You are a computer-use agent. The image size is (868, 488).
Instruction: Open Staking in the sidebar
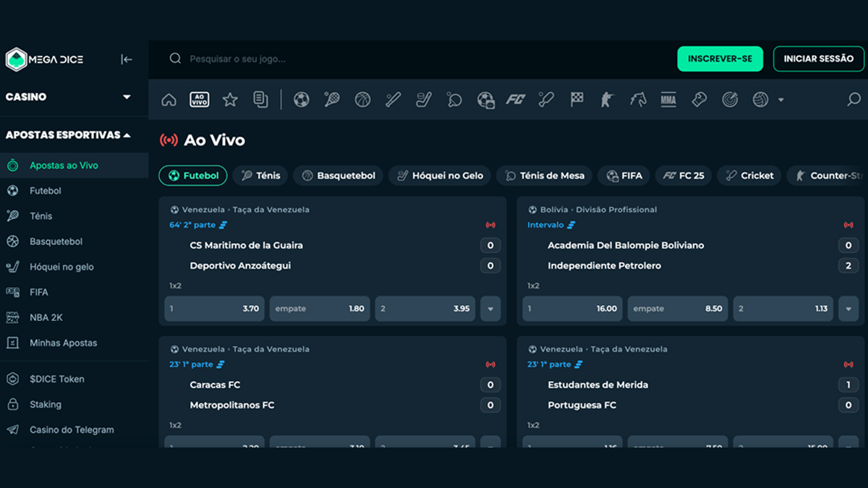[74, 404]
